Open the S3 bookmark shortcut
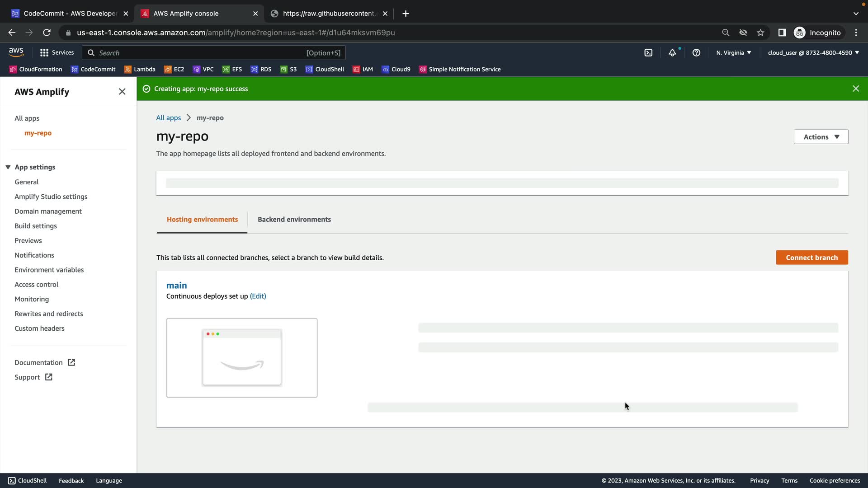Viewport: 868px width, 488px height. [x=288, y=69]
